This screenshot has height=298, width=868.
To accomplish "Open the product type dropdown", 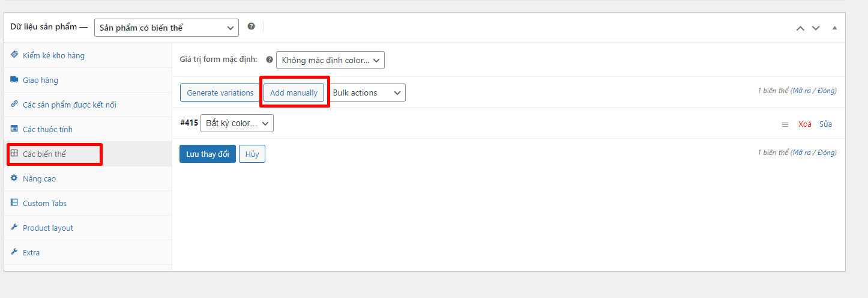I will (x=166, y=28).
